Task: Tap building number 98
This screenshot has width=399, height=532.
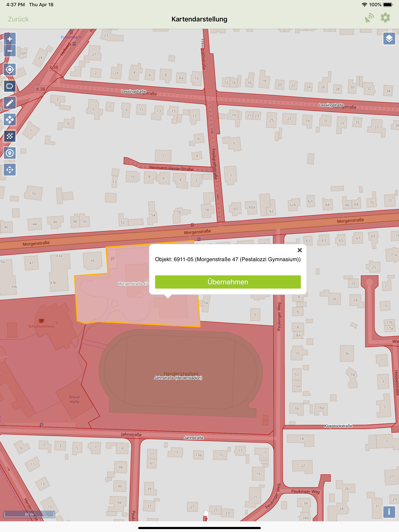Action: 121,467
